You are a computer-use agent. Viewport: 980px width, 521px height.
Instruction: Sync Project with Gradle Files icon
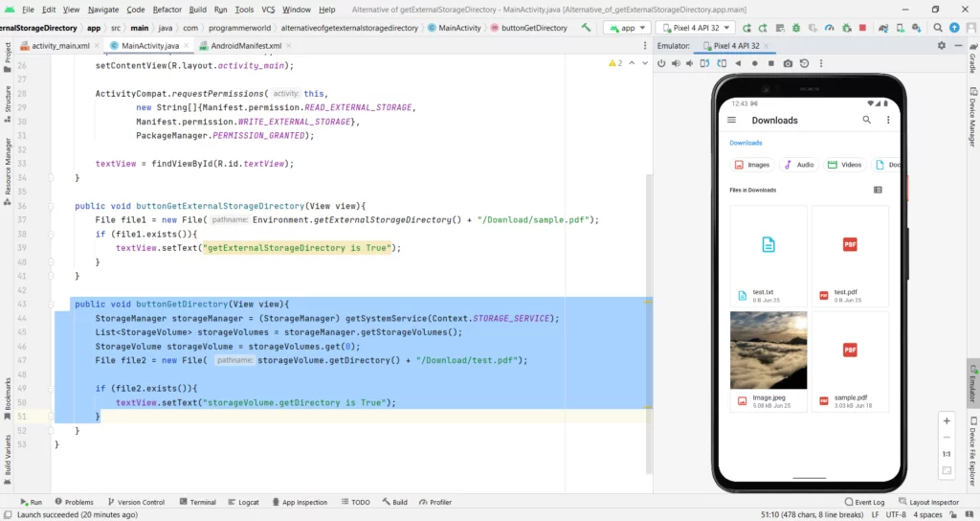[x=883, y=28]
